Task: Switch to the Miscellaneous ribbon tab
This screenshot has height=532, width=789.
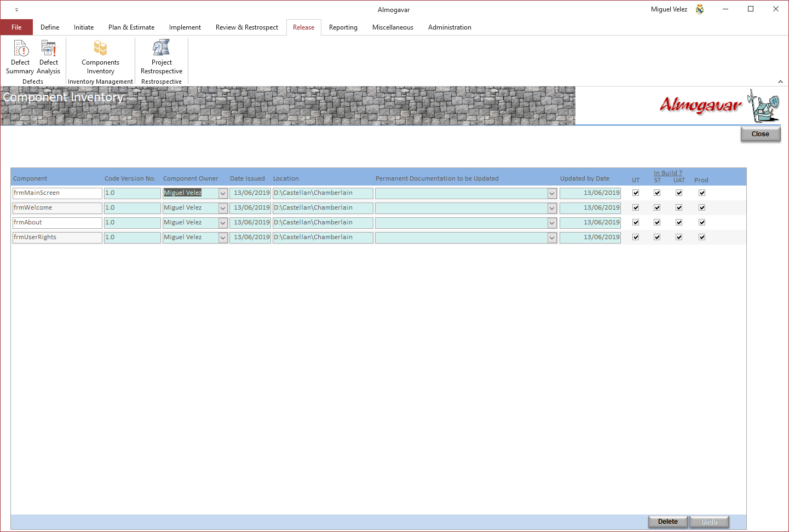Action: [393, 27]
